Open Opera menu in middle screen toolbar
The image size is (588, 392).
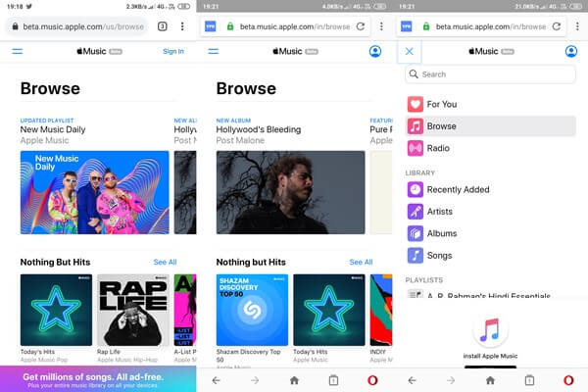click(372, 380)
